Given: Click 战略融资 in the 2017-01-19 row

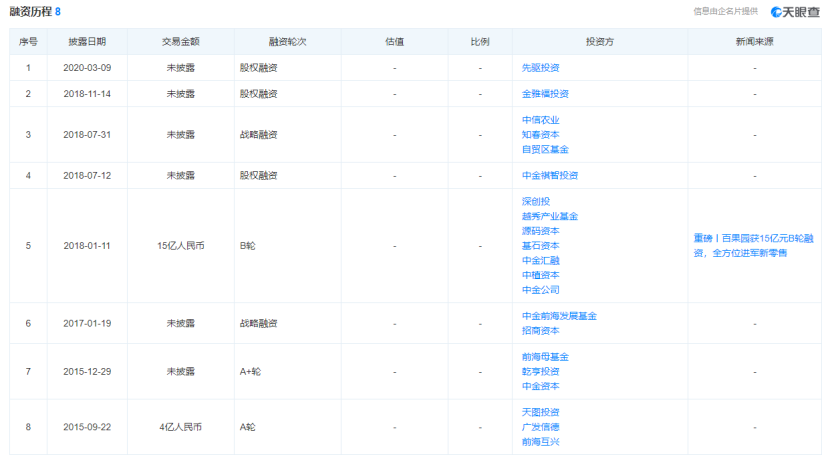Looking at the screenshot, I should [259, 323].
